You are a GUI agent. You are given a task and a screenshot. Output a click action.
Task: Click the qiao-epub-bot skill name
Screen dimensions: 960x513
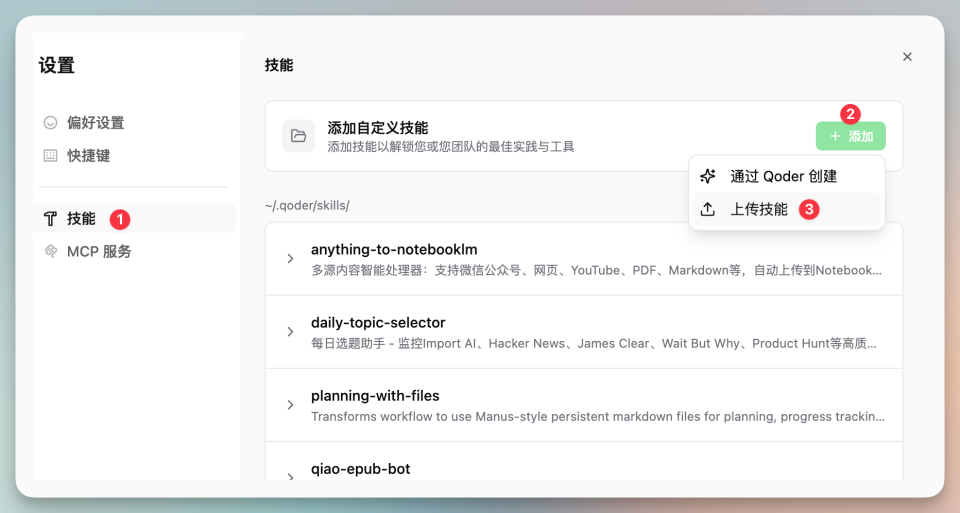point(360,469)
